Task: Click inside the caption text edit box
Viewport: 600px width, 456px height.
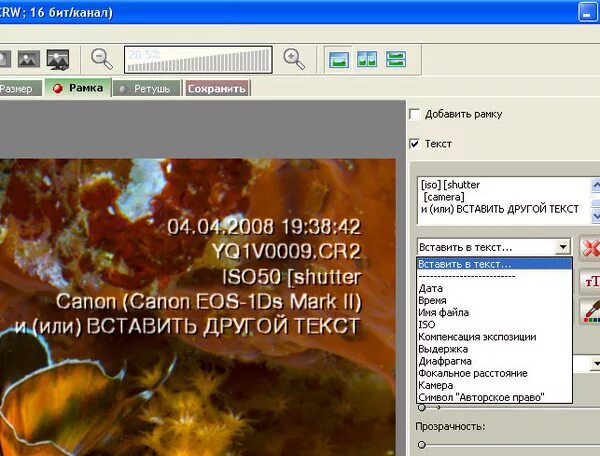Action: point(504,200)
